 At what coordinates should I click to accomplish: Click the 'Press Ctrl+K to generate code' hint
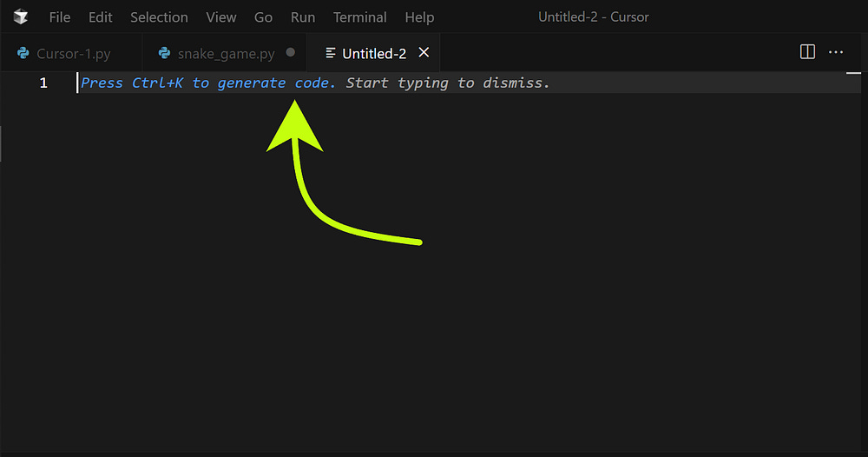coord(208,83)
